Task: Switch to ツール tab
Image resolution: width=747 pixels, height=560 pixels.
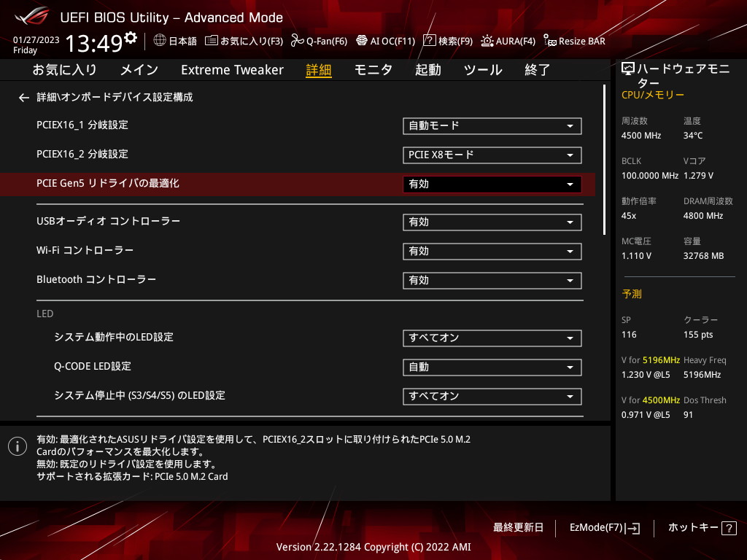Action: coord(483,70)
